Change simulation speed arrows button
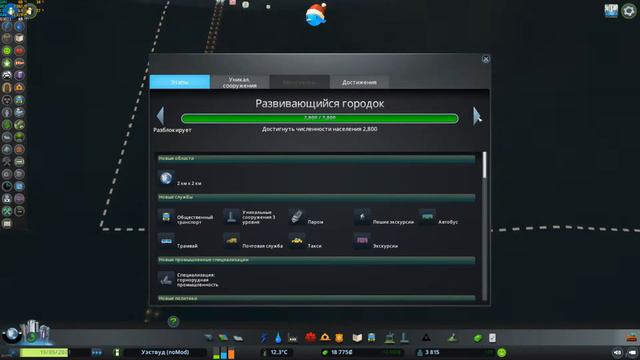Viewport: 640px width, 360px height. coord(97,352)
